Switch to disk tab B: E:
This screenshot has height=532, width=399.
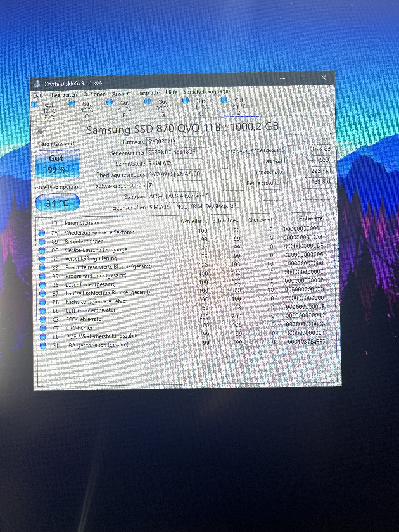[49, 111]
